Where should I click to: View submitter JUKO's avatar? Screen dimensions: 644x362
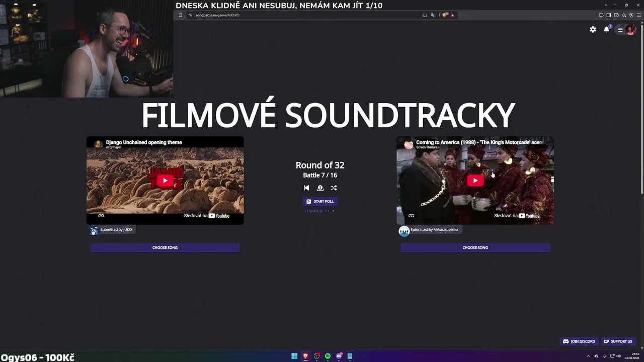(x=94, y=230)
